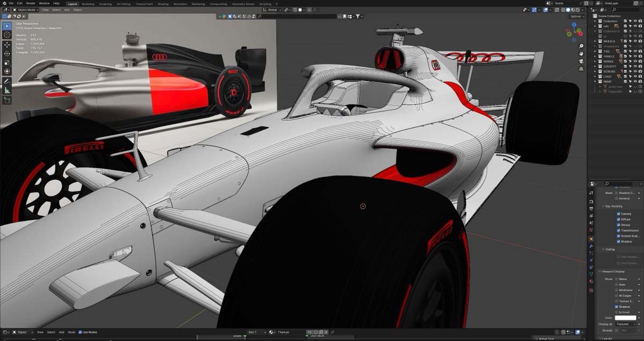Image resolution: width=644 pixels, height=341 pixels.
Task: Collapse the Culling panel
Action: click(x=603, y=249)
